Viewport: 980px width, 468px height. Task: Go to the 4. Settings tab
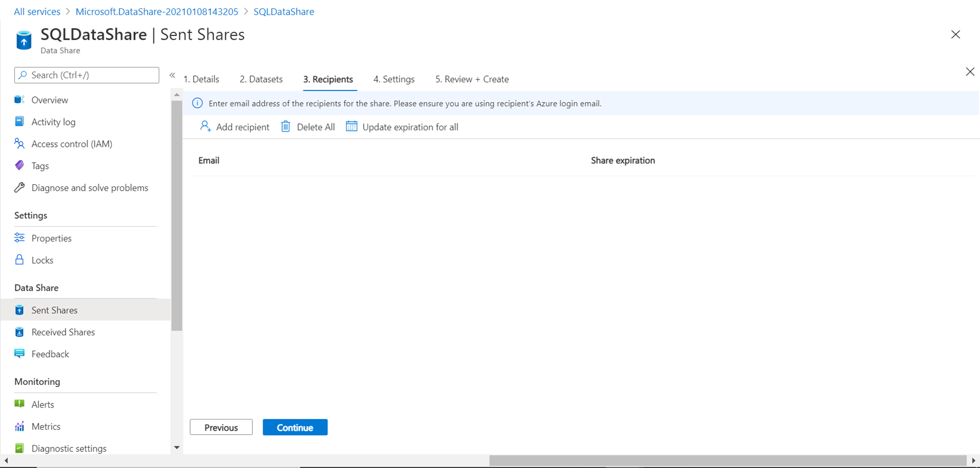[394, 79]
